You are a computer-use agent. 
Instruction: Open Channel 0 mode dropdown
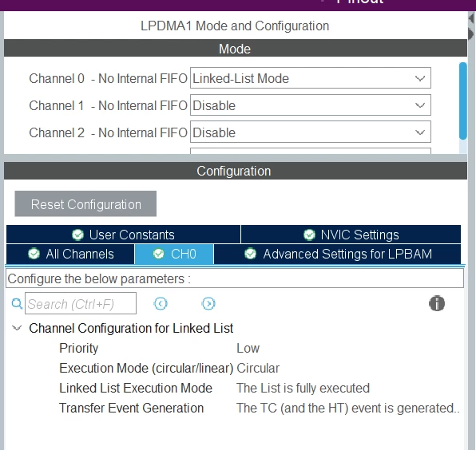click(310, 78)
